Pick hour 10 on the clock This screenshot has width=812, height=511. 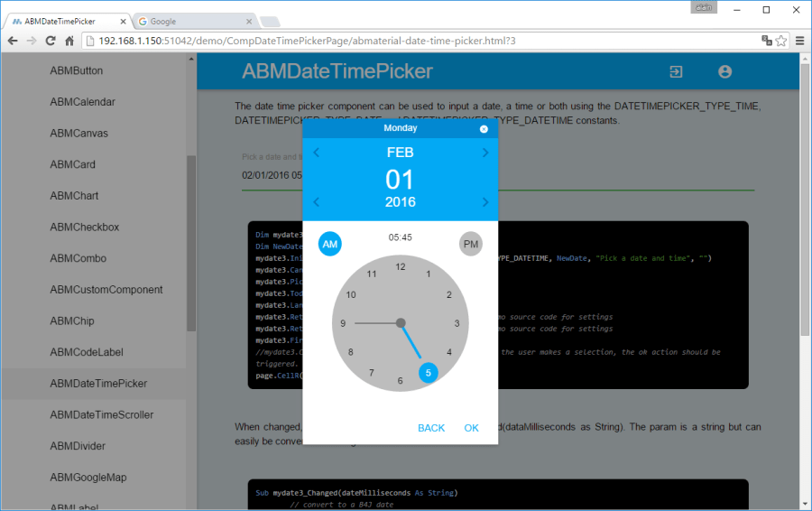(x=351, y=295)
